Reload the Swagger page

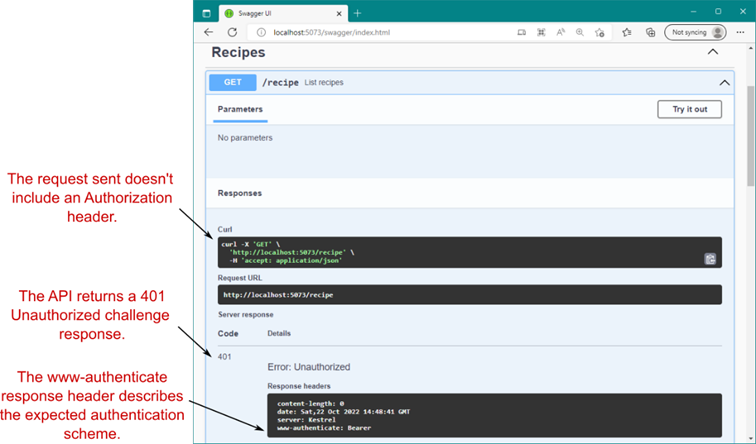[x=232, y=32]
